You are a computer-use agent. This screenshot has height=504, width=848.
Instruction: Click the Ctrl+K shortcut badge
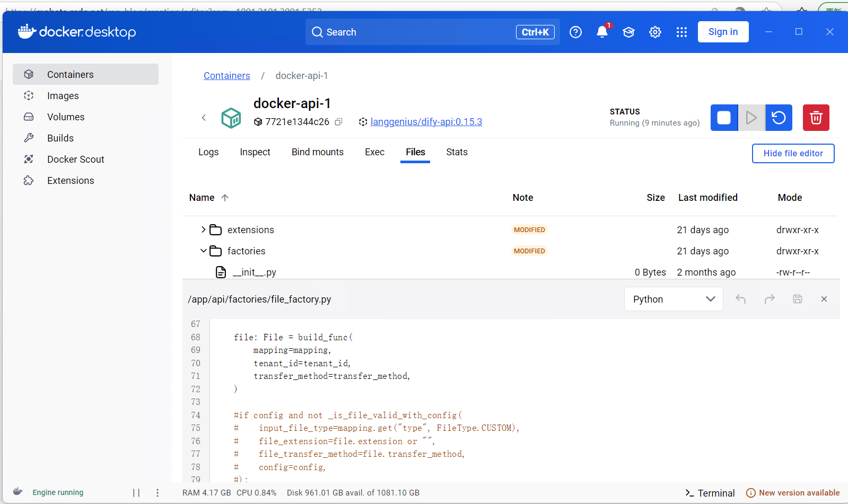pyautogui.click(x=535, y=32)
